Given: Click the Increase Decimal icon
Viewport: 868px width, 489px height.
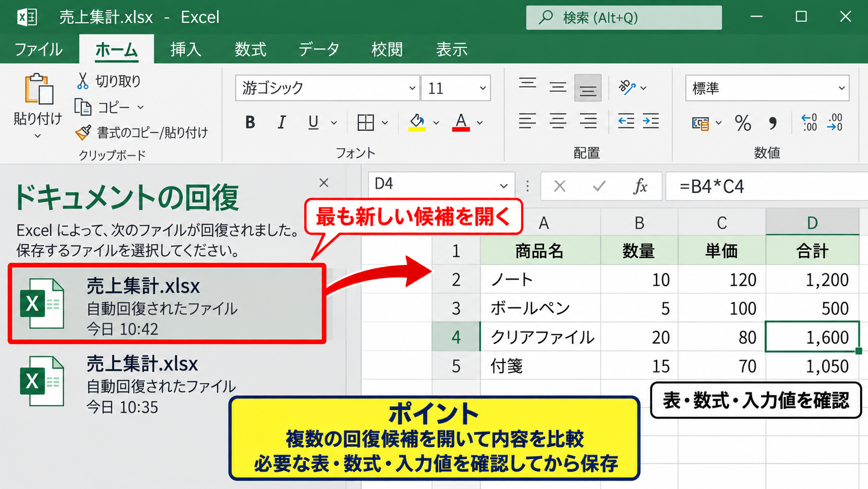Looking at the screenshot, I should [x=809, y=122].
